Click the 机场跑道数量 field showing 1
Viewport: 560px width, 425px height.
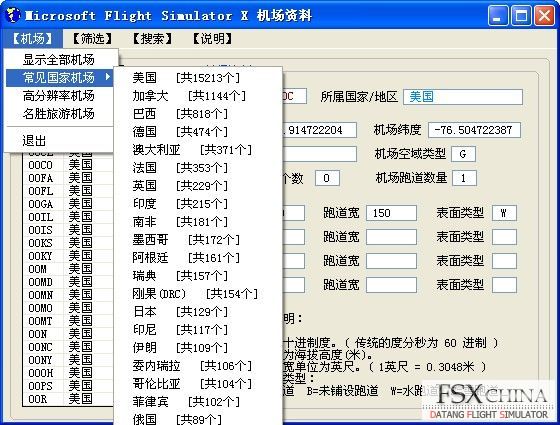point(464,178)
